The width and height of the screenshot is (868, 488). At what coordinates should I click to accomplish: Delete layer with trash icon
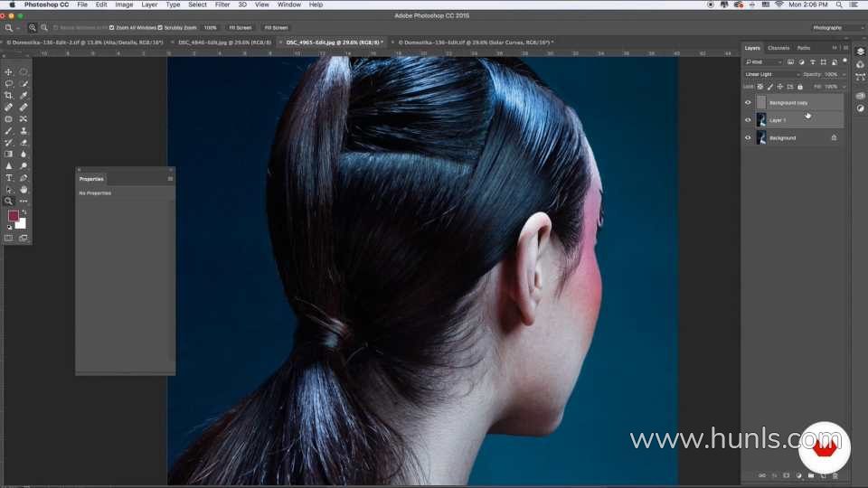click(x=835, y=476)
